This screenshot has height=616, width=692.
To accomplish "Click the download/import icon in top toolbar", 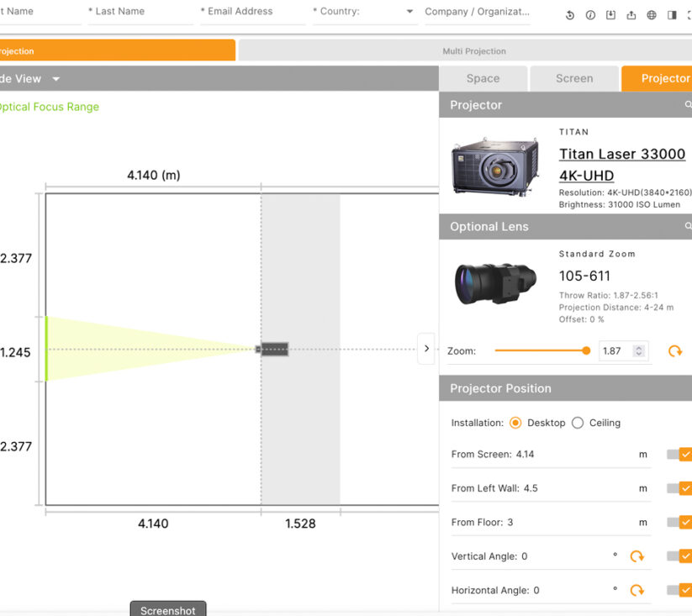I will click(x=610, y=15).
